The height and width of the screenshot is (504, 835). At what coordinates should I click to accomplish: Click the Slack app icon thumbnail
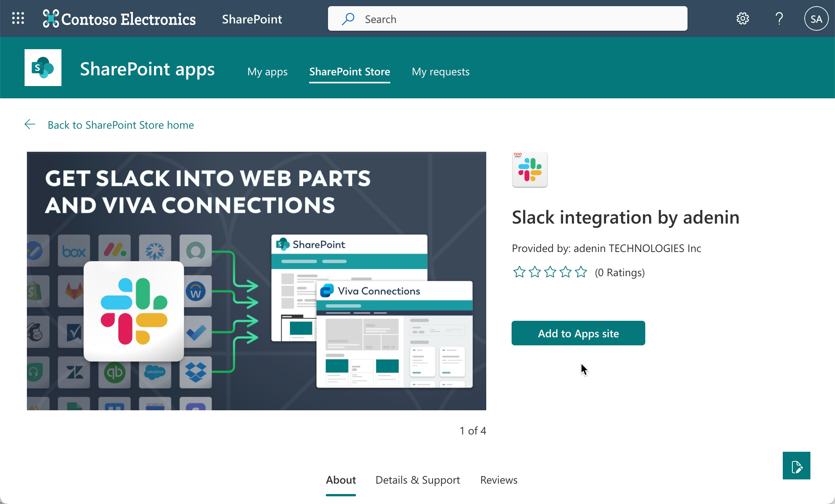(530, 170)
